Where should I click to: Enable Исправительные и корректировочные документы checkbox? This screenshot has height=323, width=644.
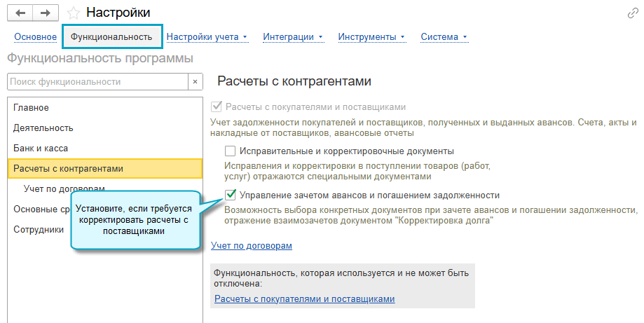(230, 151)
